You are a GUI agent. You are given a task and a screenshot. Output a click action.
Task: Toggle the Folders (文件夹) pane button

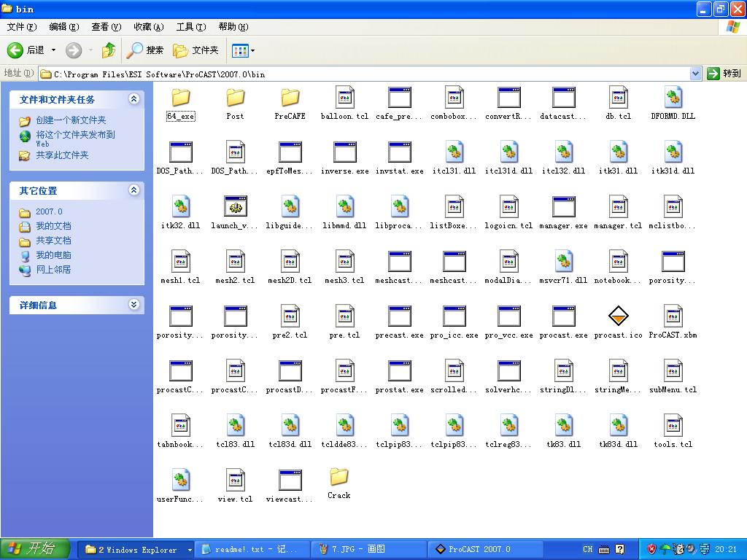coord(196,50)
